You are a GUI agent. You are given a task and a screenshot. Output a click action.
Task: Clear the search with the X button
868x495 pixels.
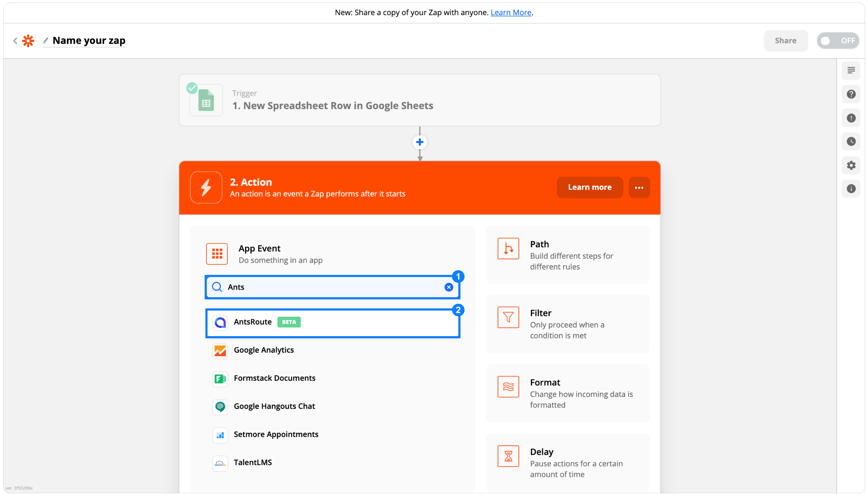pos(449,287)
